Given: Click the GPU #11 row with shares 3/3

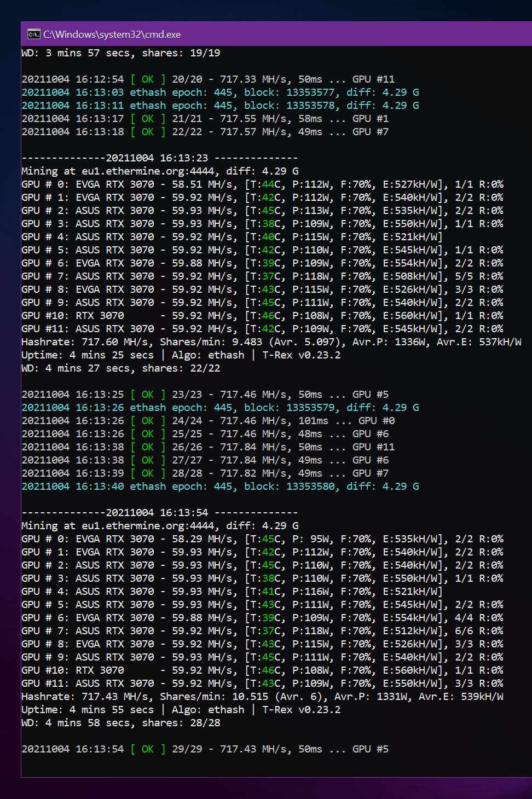Looking at the screenshot, I should coord(262,684).
